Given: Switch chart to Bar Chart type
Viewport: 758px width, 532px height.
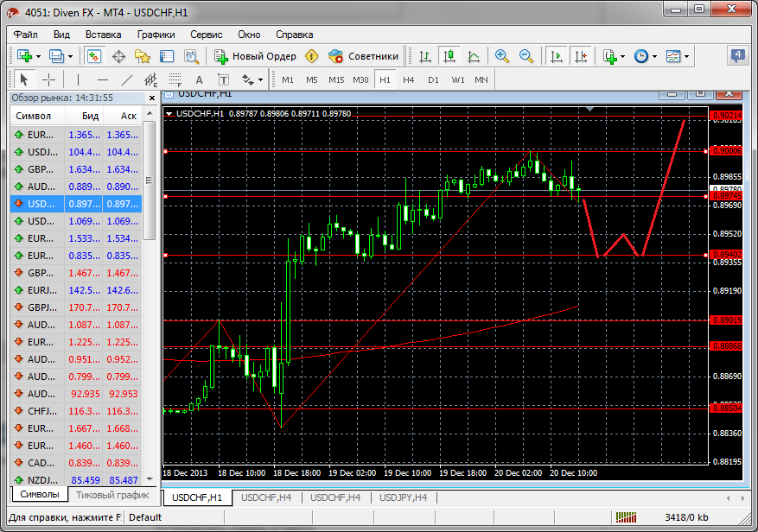Looking at the screenshot, I should [x=425, y=56].
